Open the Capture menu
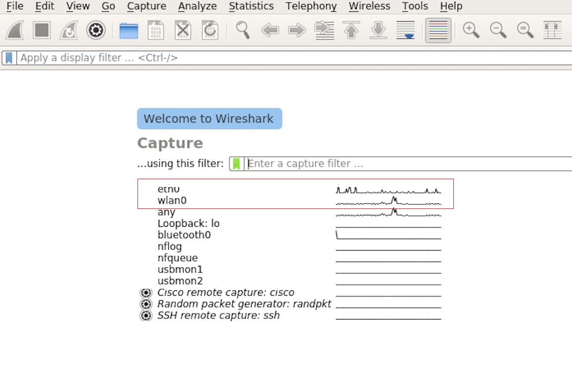 146,6
